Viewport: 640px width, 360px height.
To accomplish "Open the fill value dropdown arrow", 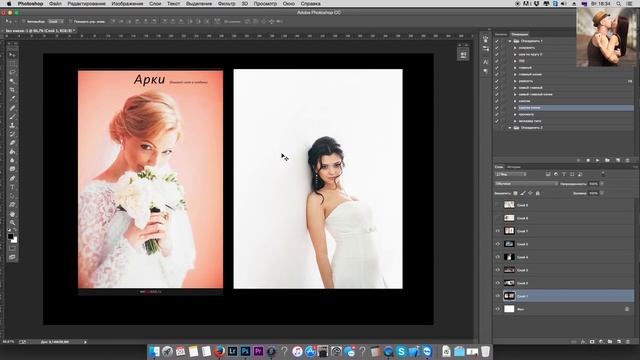I will point(602,193).
